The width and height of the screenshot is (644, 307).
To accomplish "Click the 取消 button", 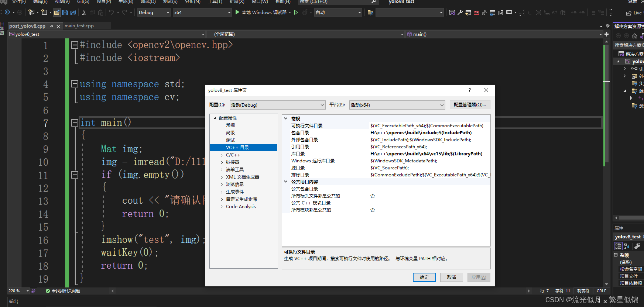I will click(452, 277).
